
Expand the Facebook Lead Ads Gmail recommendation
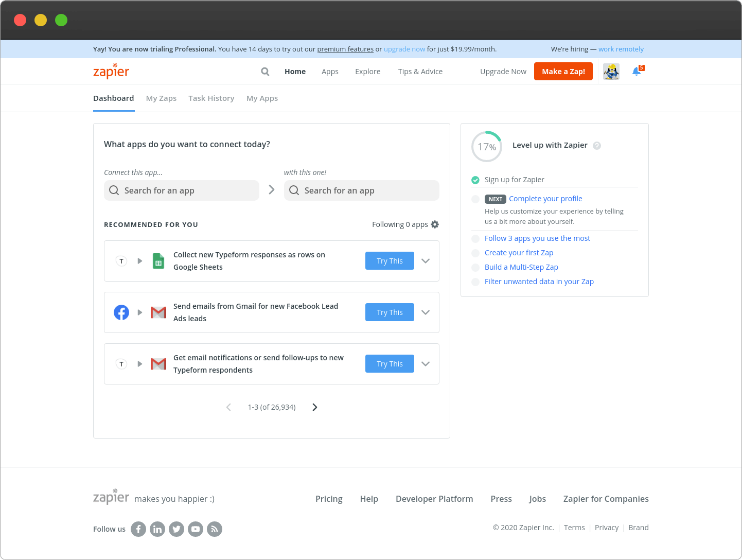click(x=426, y=312)
